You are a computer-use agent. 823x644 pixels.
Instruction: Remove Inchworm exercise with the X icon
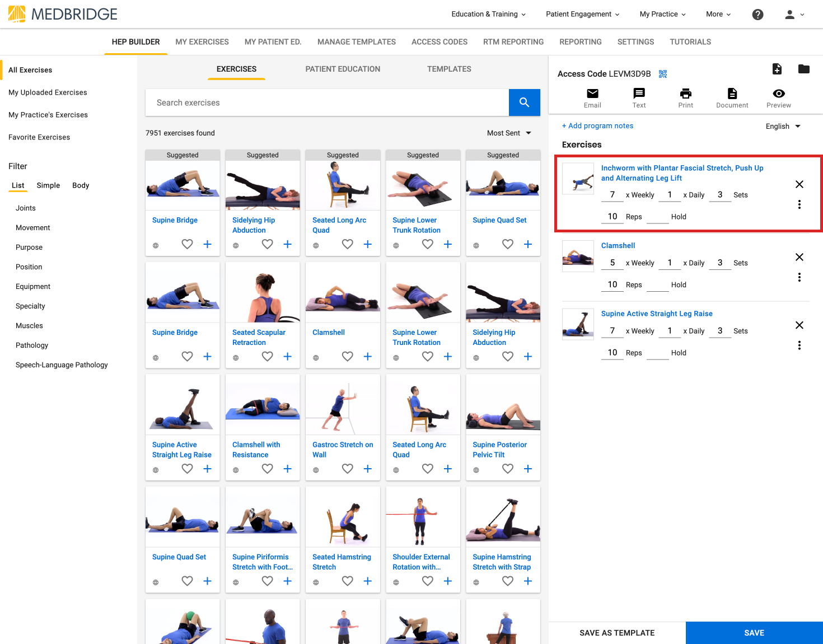click(x=799, y=184)
